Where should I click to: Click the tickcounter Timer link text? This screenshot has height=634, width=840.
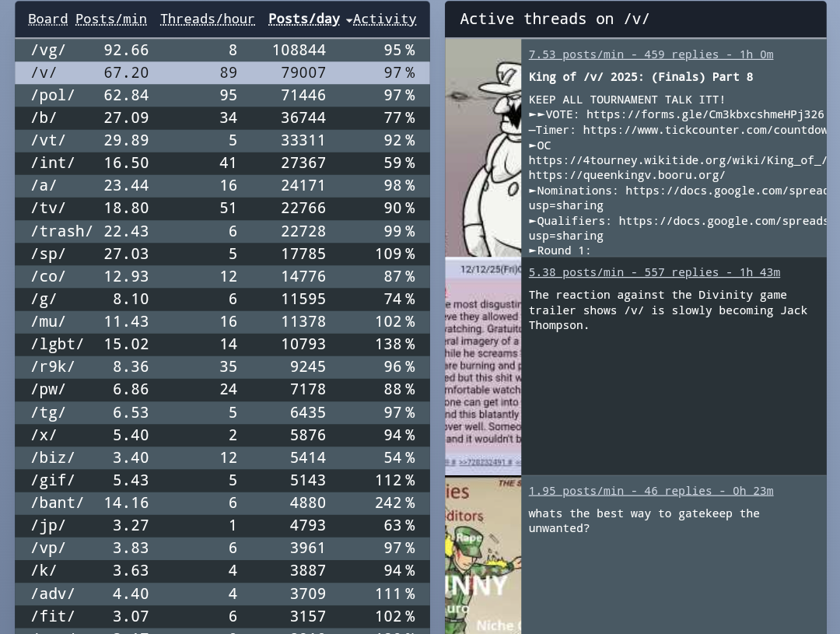[x=705, y=130]
